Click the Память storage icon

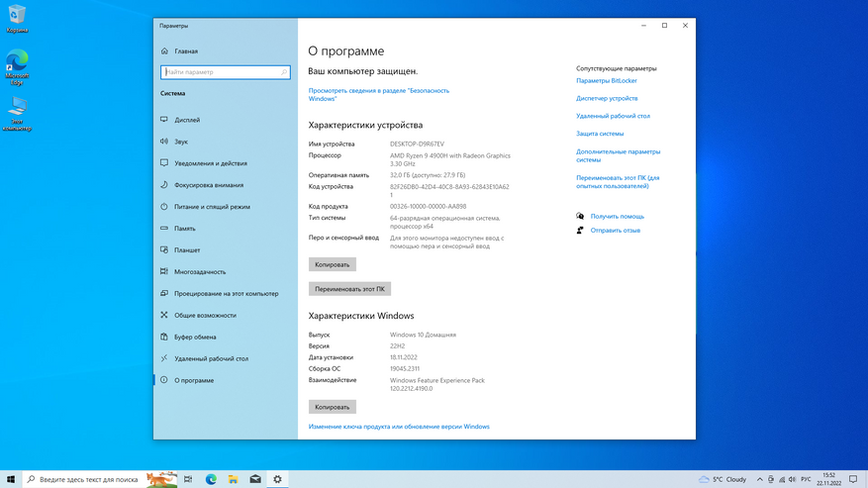tap(164, 229)
